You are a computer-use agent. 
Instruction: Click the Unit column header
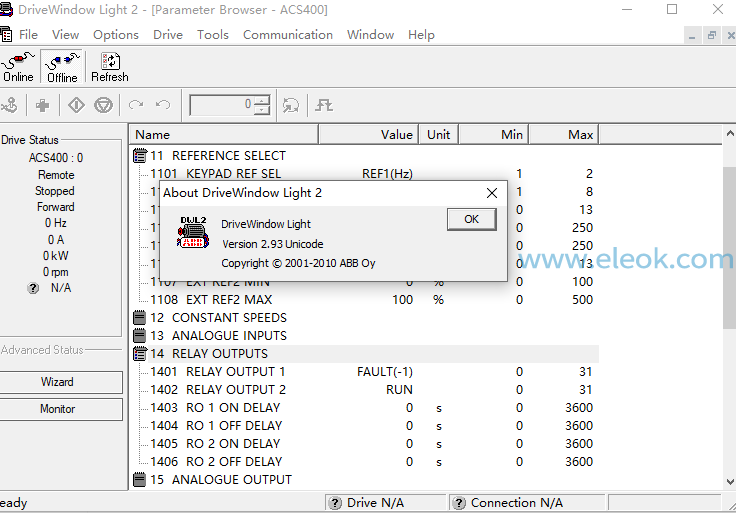click(438, 135)
